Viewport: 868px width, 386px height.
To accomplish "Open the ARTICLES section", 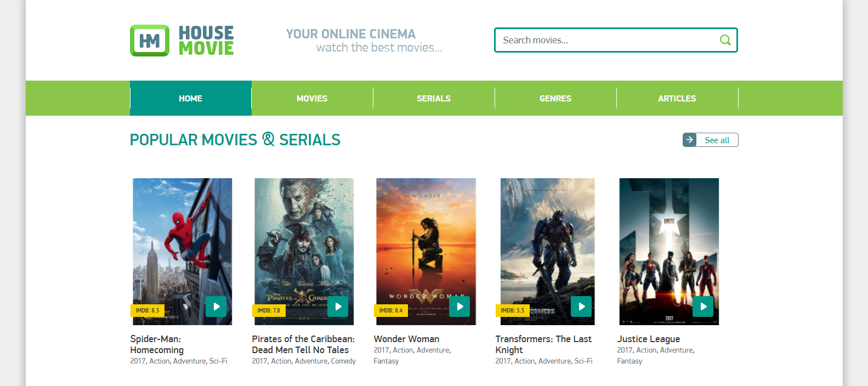I will tap(677, 98).
